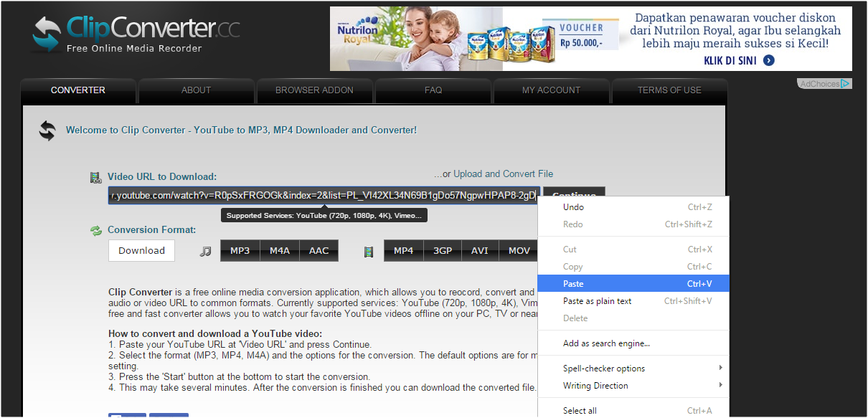Click the music note audio formats icon
868x418 pixels.
[206, 251]
